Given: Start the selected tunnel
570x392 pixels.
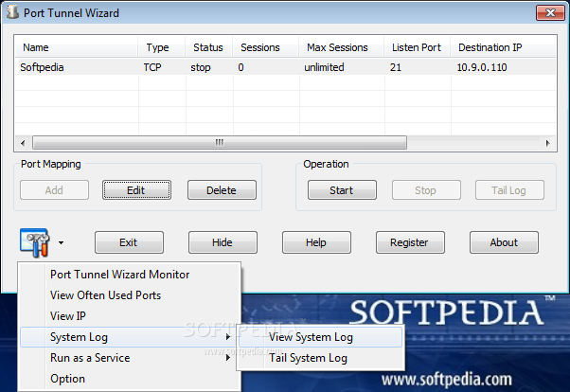Looking at the screenshot, I should click(342, 189).
